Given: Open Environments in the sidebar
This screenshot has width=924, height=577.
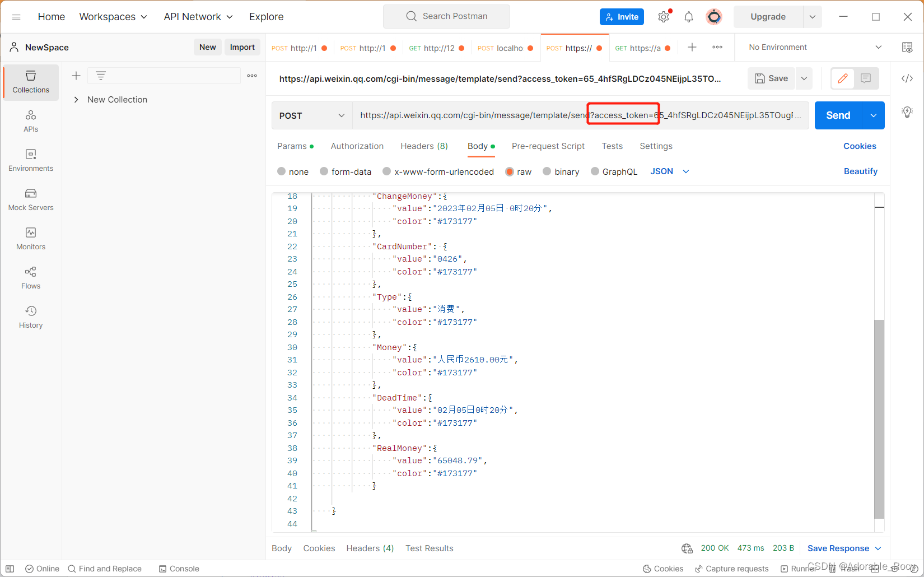Looking at the screenshot, I should click(31, 161).
